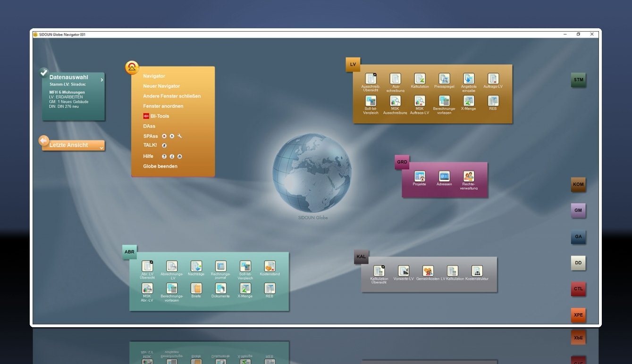The height and width of the screenshot is (364, 632).
Task: Open X-Menge in the LV panel
Action: pos(469,101)
